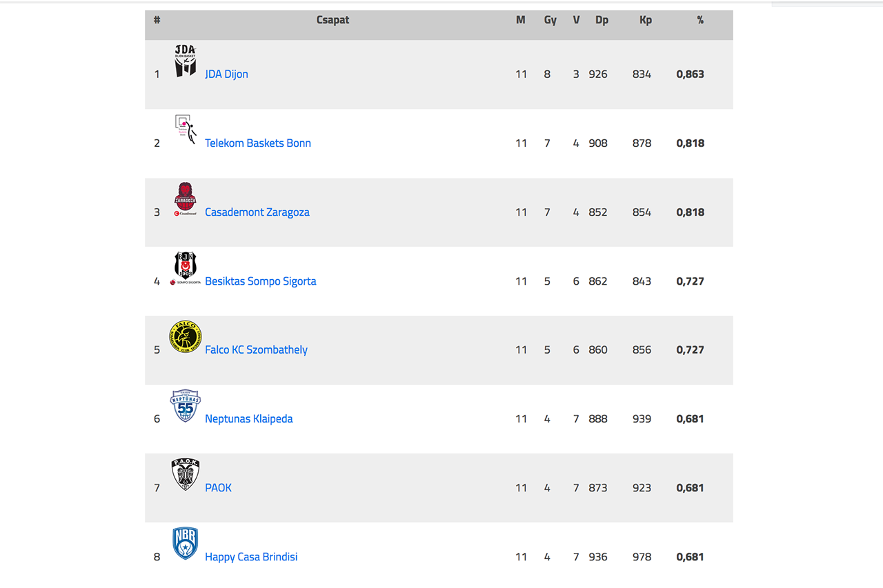Image resolution: width=883 pixels, height=588 pixels.
Task: Click the Casademont Zaragoza red logo
Action: (185, 199)
